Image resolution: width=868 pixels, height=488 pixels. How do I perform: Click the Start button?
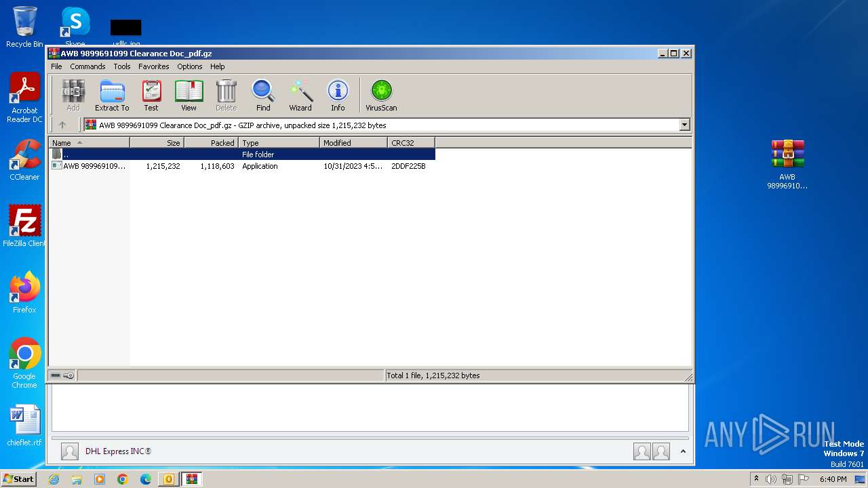tap(18, 479)
